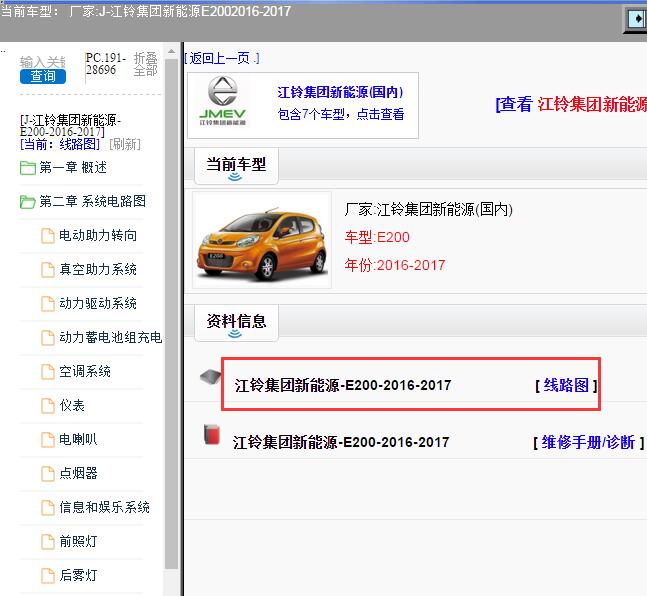Expand 第一章 概述 chapter

coord(73,168)
